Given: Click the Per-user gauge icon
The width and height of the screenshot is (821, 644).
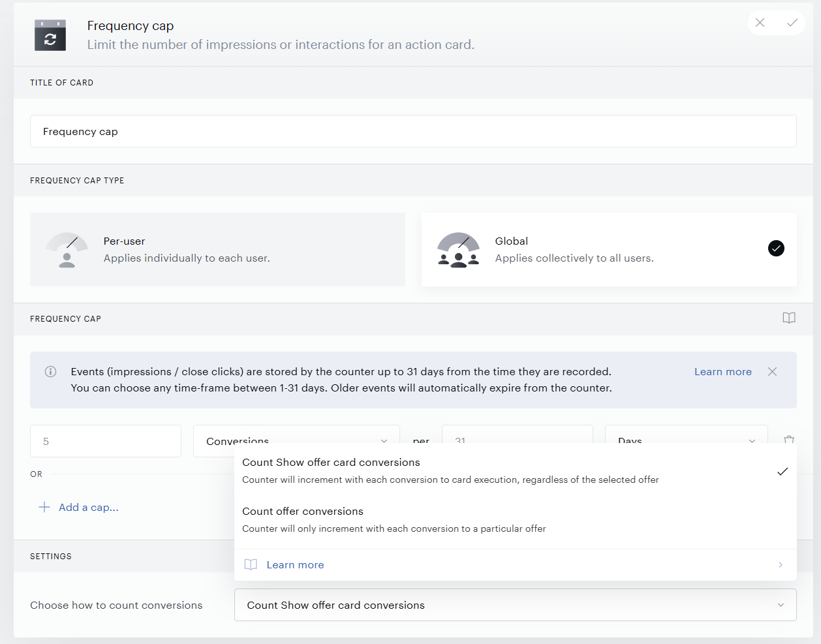Looking at the screenshot, I should 67,250.
